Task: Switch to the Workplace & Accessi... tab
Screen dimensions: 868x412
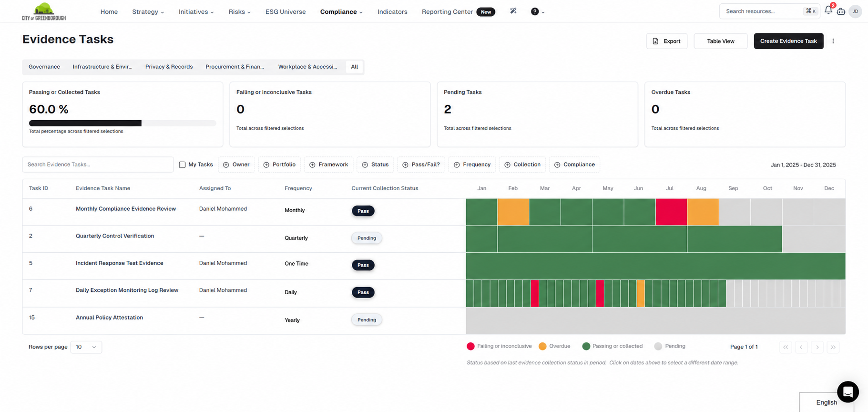Action: [x=307, y=67]
